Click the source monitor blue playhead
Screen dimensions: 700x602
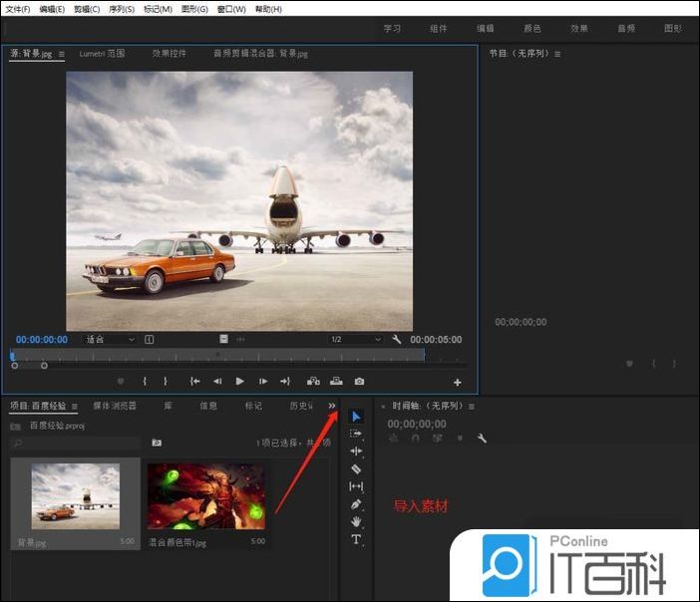(12, 355)
